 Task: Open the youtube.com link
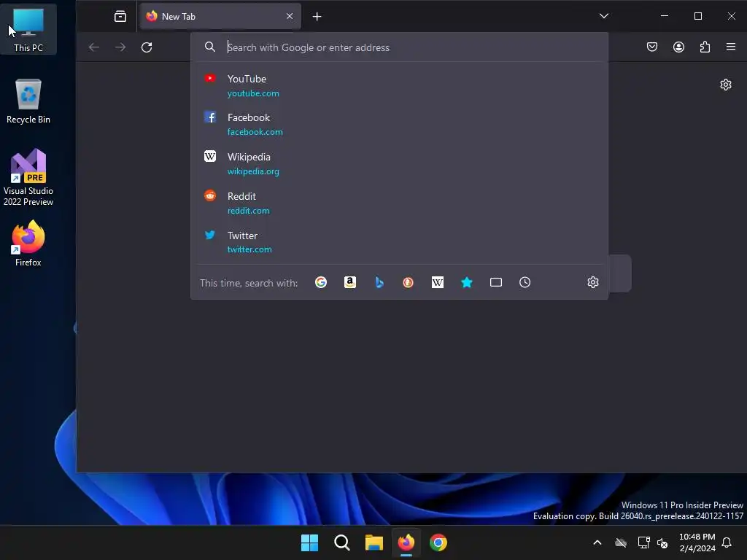[253, 93]
